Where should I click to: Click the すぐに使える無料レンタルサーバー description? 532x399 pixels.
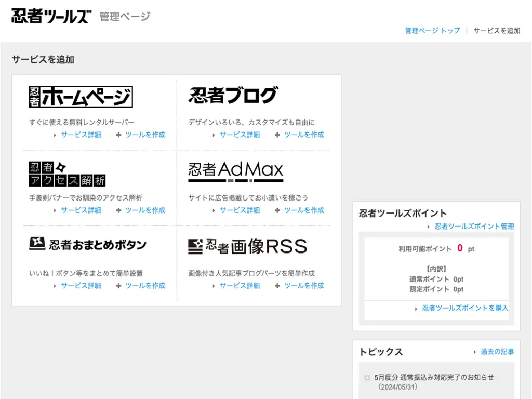point(82,122)
